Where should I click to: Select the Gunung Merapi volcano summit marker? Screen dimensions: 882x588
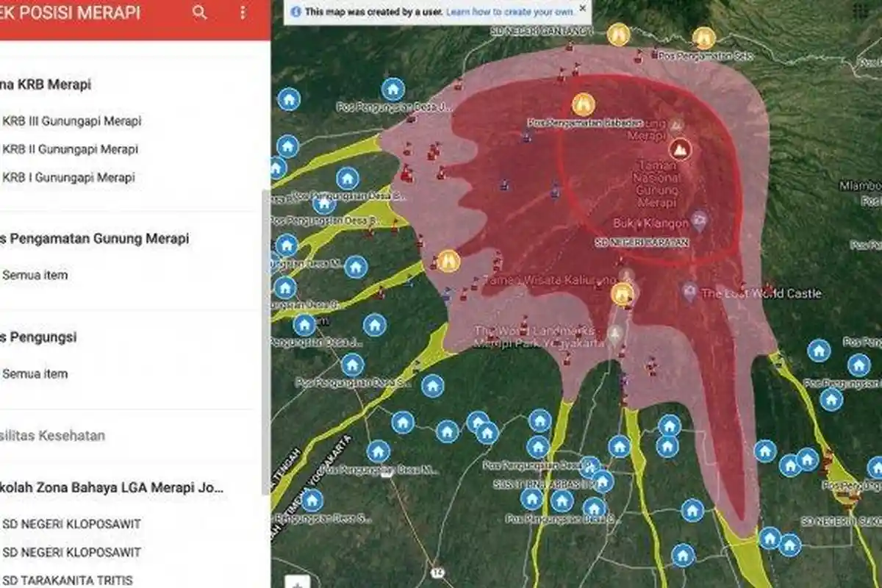pyautogui.click(x=680, y=149)
